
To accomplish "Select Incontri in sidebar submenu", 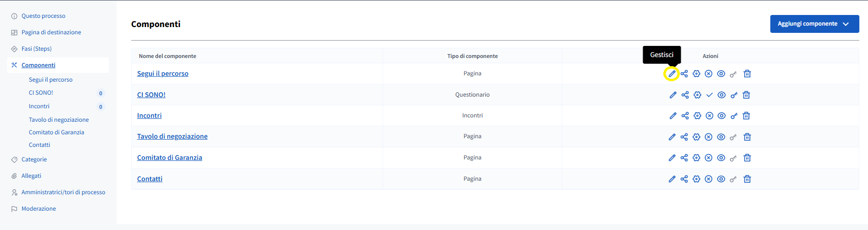I will tap(39, 106).
